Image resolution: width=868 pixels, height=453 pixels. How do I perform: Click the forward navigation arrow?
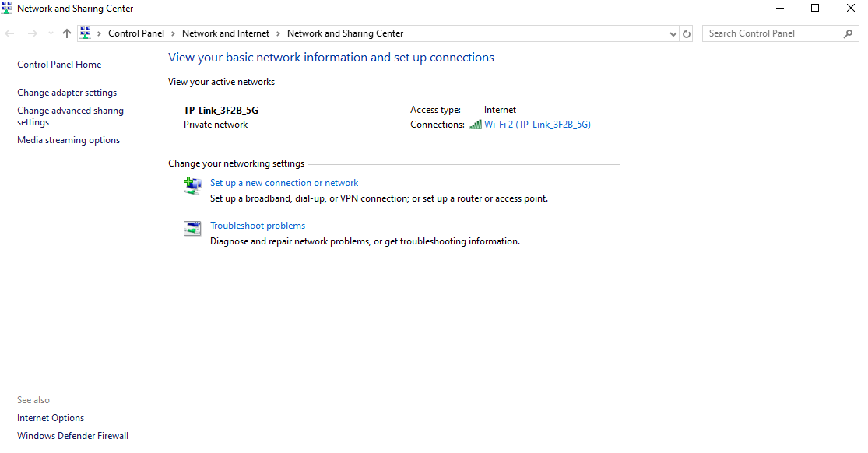point(31,33)
